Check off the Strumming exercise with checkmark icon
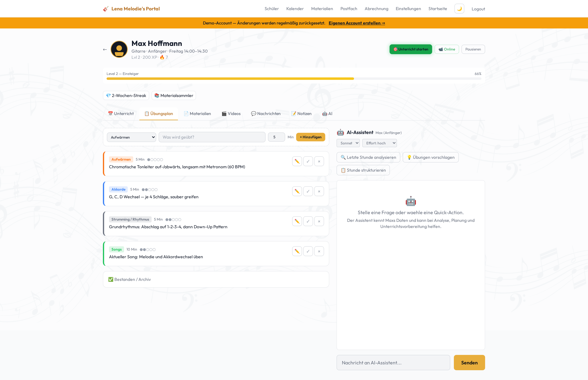The height and width of the screenshot is (380, 588). pyautogui.click(x=308, y=221)
